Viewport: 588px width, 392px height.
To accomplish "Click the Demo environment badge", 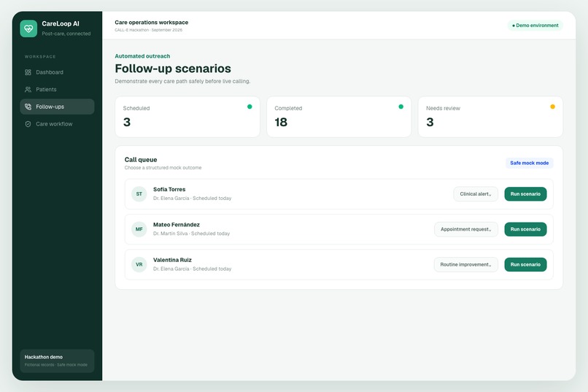I will [x=535, y=26].
